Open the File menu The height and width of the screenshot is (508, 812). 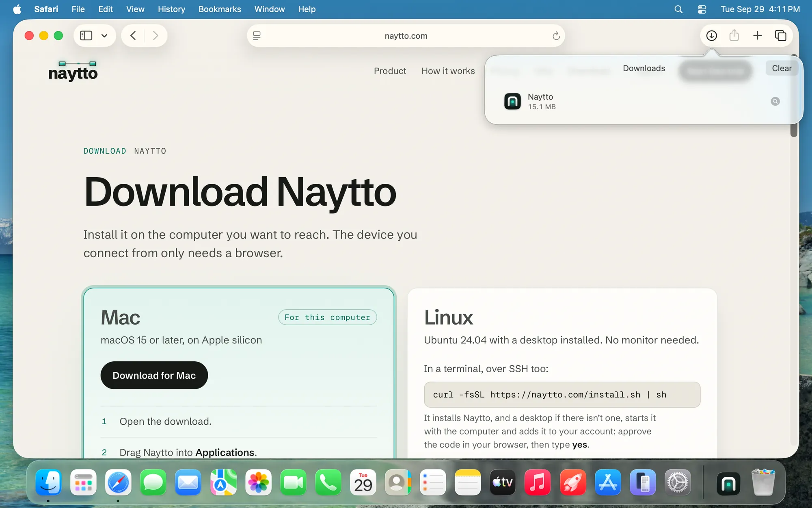point(78,9)
